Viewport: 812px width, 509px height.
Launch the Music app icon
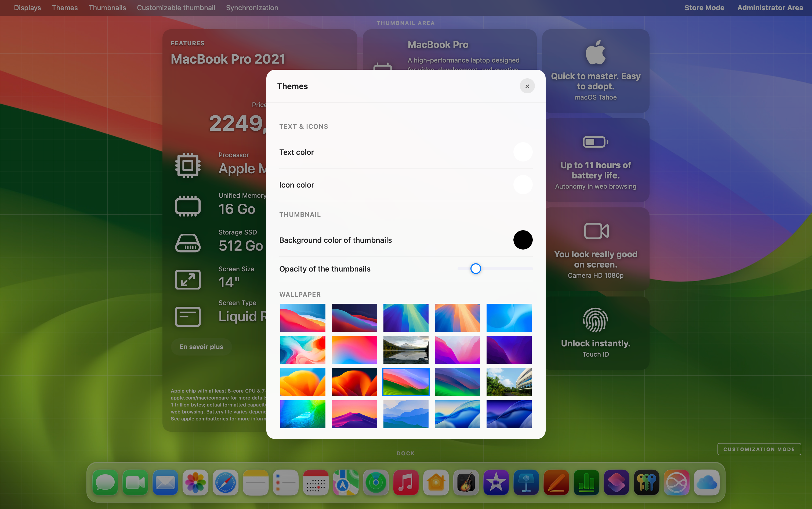pyautogui.click(x=406, y=482)
